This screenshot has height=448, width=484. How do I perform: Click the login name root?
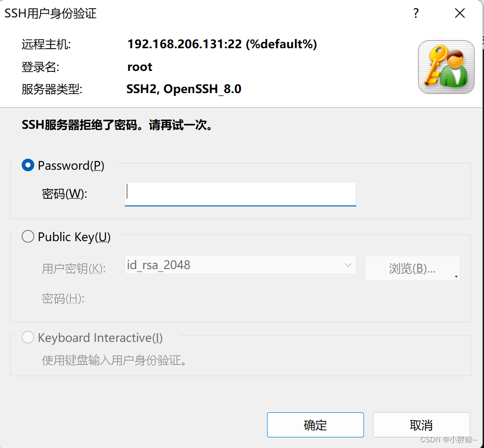(140, 67)
